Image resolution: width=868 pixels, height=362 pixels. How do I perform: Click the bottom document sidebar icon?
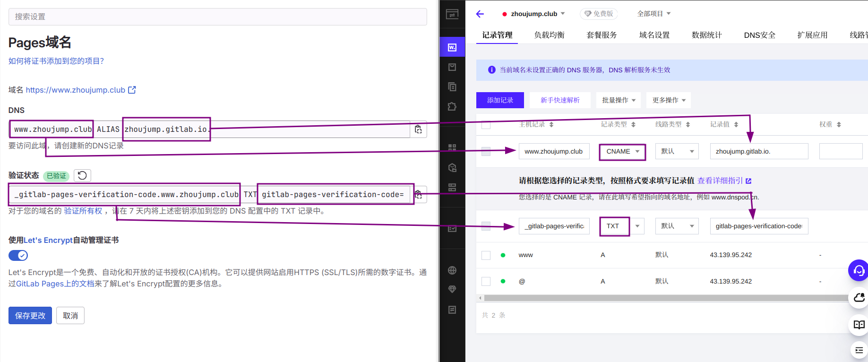pos(452,310)
